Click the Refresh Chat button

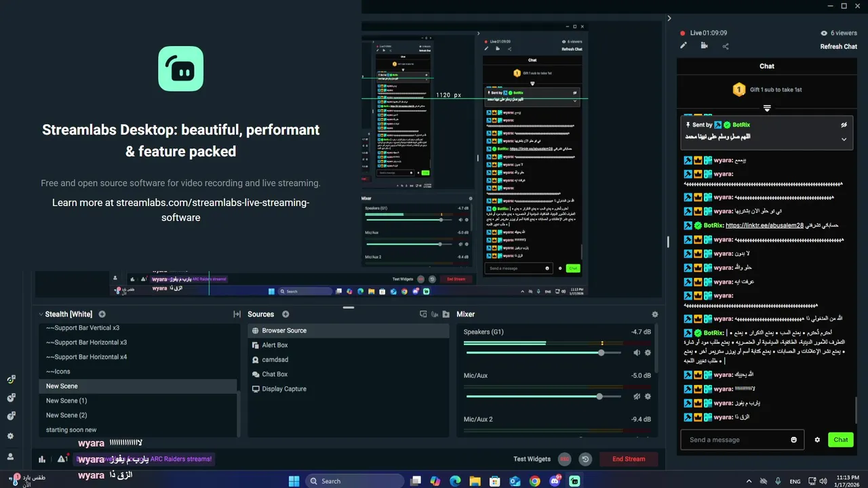[x=839, y=47]
